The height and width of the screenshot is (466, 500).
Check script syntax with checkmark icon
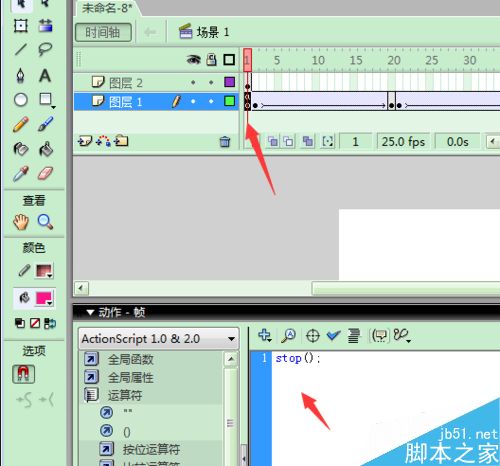(333, 336)
